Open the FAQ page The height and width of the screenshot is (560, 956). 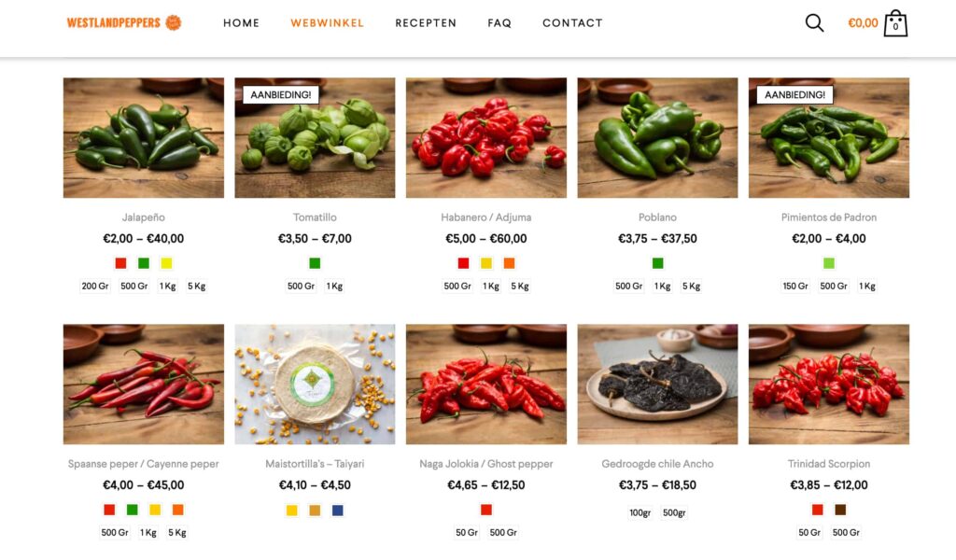coord(499,23)
